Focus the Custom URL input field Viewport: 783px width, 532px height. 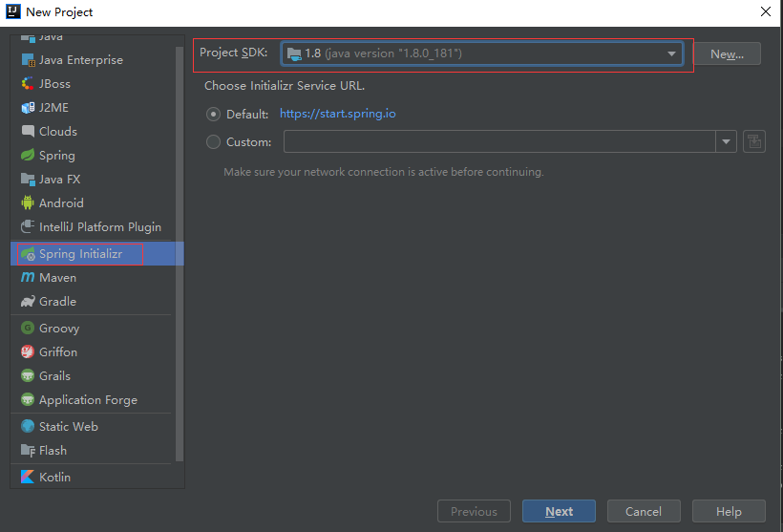click(499, 142)
